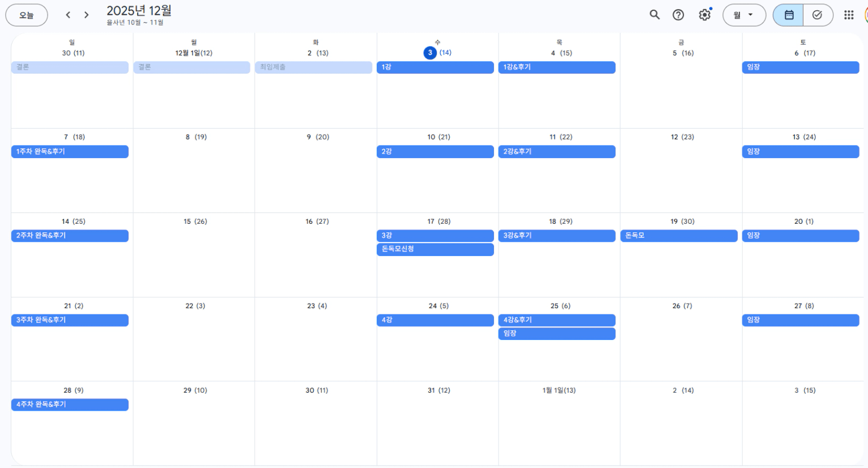Select the 4주차 완독&후기 event
The image size is (868, 468).
tap(70, 405)
